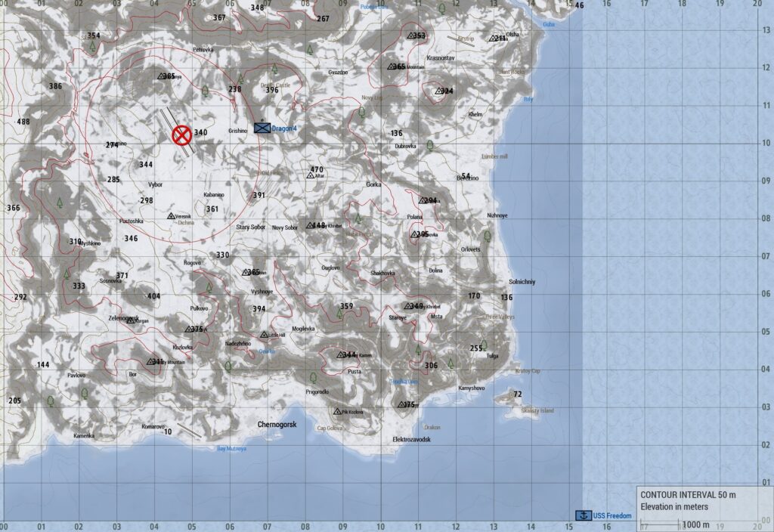774x532 pixels.
Task: Click the Dubrovka village label
Action: click(405, 146)
